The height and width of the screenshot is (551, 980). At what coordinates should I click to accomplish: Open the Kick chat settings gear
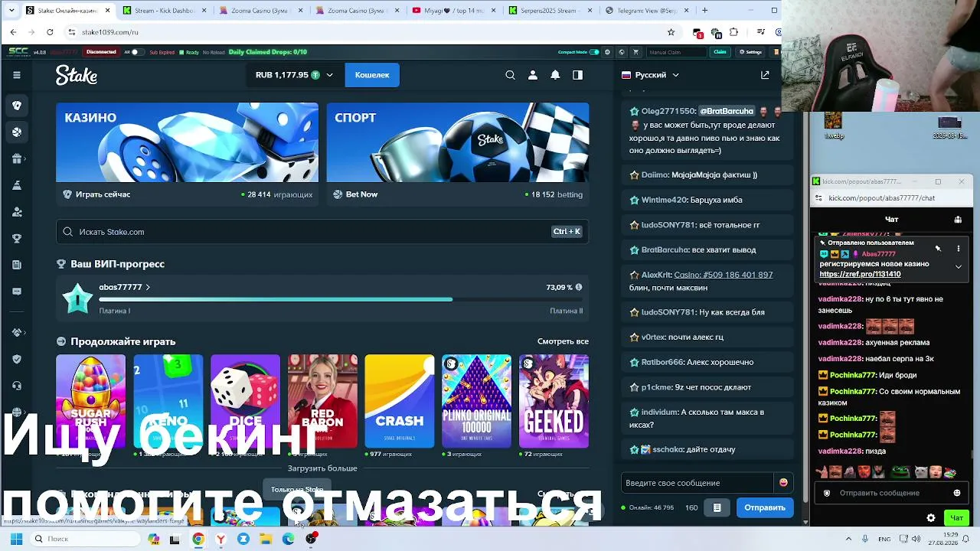pyautogui.click(x=931, y=518)
